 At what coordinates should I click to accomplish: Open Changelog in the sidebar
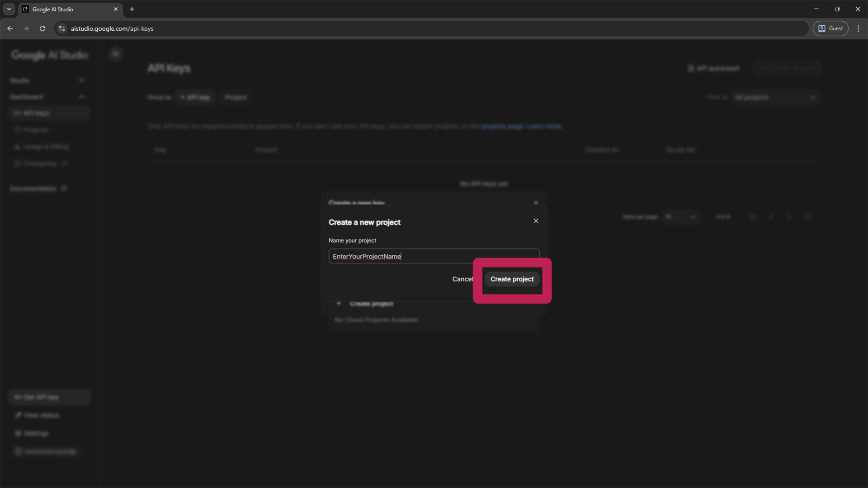(x=49, y=164)
